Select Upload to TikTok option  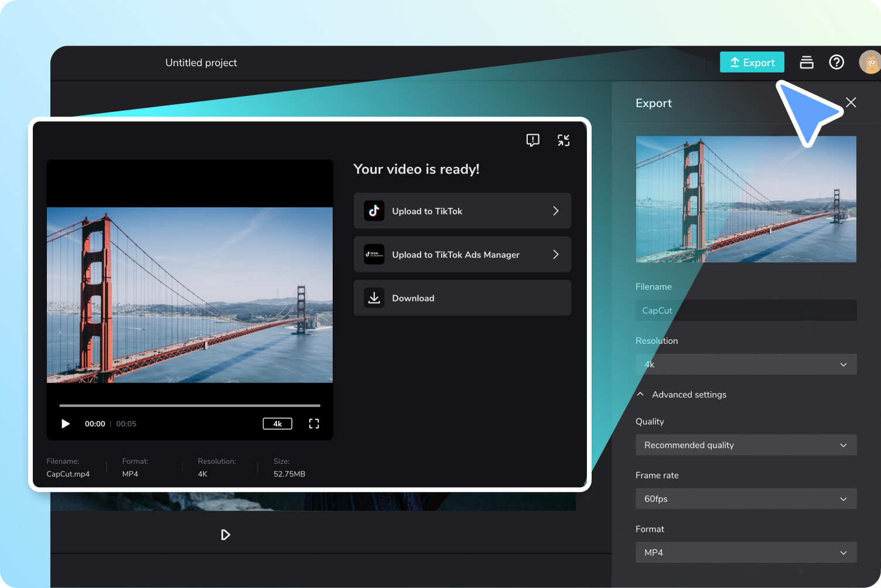click(462, 211)
